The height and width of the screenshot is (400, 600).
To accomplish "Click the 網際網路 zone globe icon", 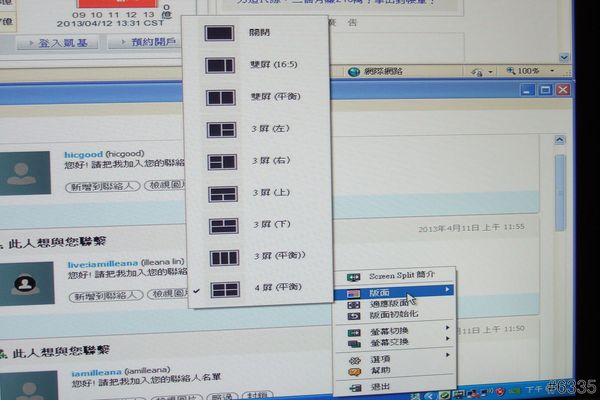I will [354, 72].
